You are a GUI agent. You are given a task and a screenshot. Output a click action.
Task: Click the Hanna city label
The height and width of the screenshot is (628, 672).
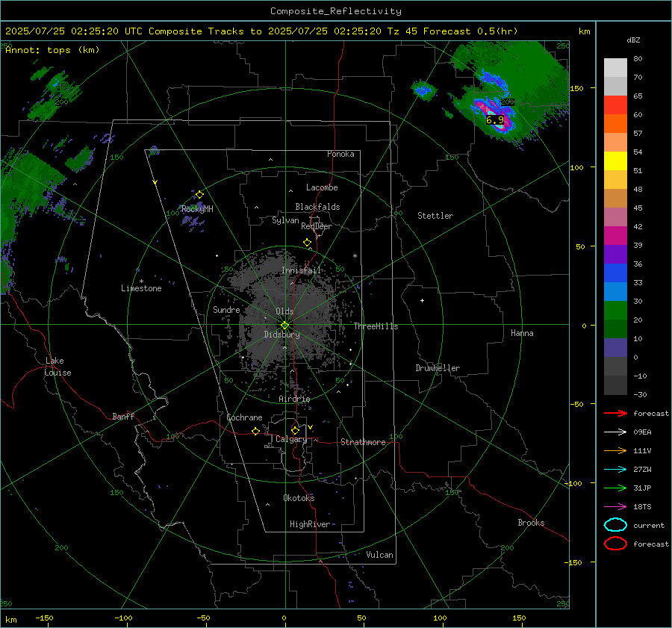click(522, 333)
